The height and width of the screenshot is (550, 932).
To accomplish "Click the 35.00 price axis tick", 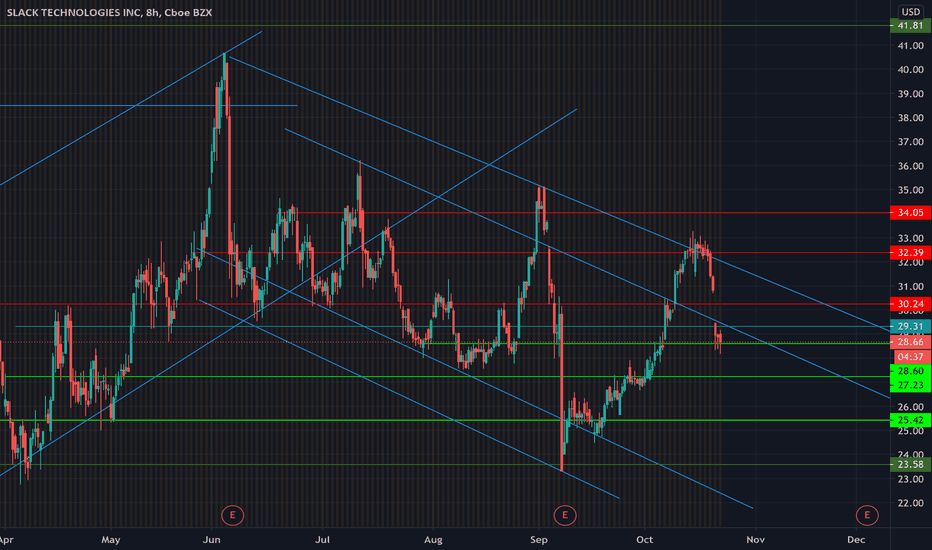I will (x=911, y=190).
